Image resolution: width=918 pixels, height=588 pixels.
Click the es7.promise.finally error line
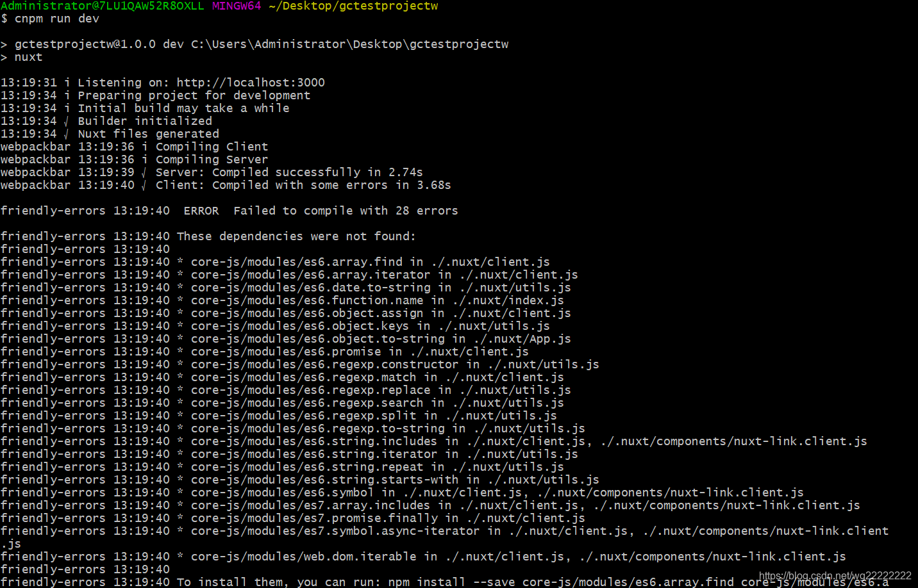(293, 518)
